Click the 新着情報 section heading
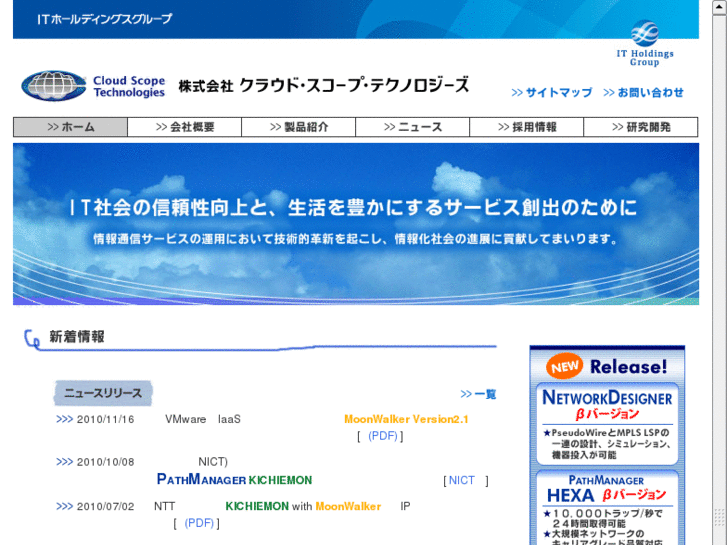727x545 pixels. (x=77, y=337)
